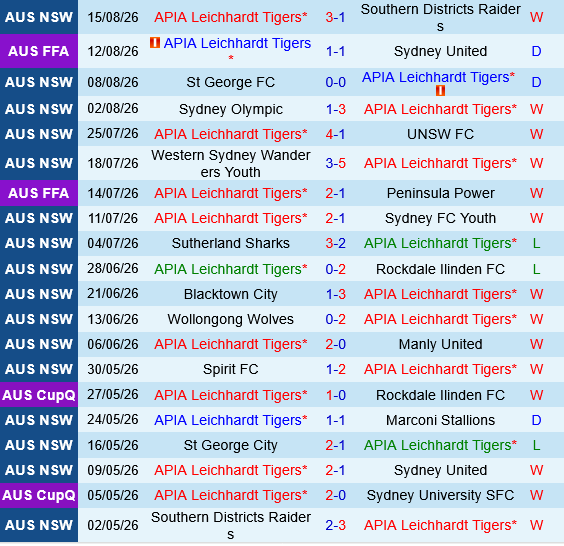Open Blacktown City team link

[231, 295]
